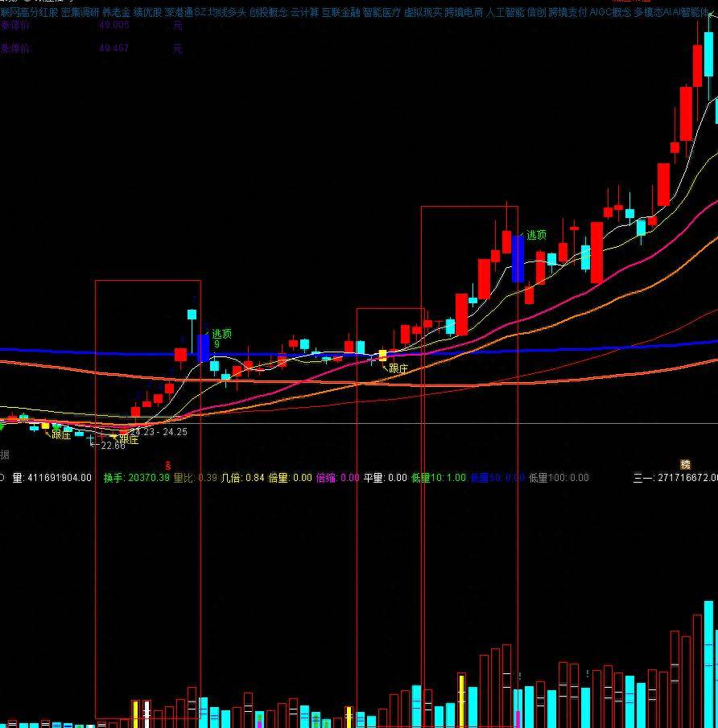Select the 绩优股 concept tag
This screenshot has width=718, height=728.
click(x=148, y=13)
